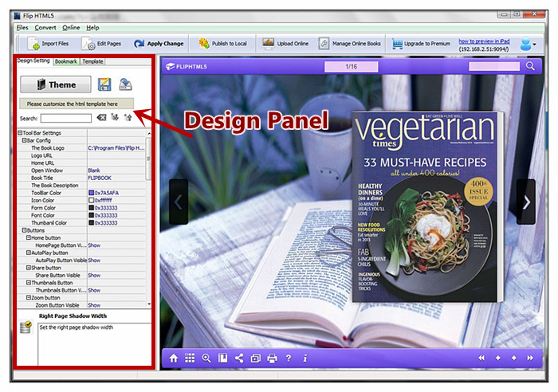Click the expand all tree icon
Viewport: 558px width, 392px height.
[115, 117]
